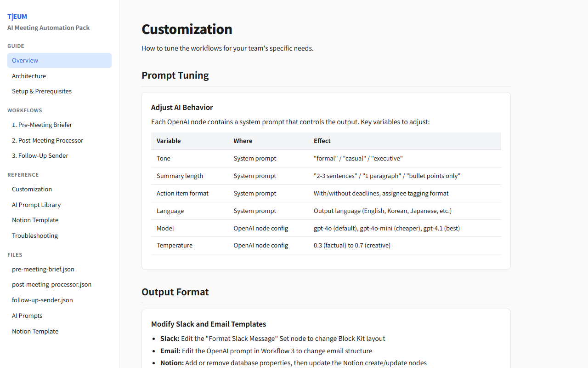This screenshot has height=368, width=588.
Task: Open Notion Template under Files
Action: click(35, 331)
